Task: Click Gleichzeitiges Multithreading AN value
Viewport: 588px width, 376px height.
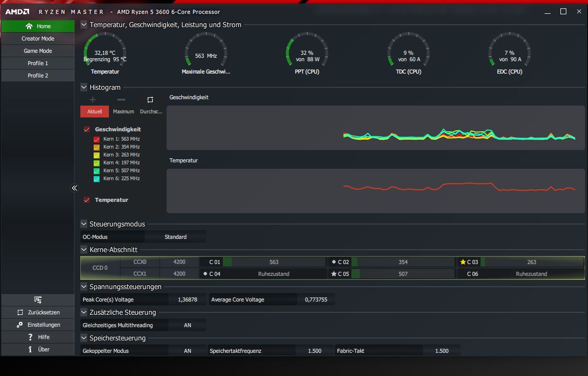Action: click(187, 325)
